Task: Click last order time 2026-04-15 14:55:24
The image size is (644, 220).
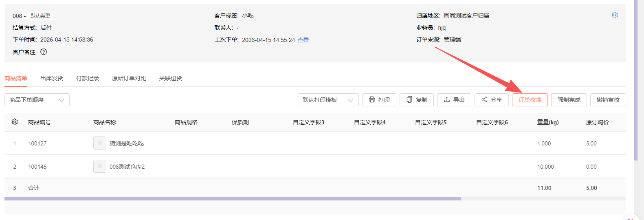Action: click(x=268, y=40)
